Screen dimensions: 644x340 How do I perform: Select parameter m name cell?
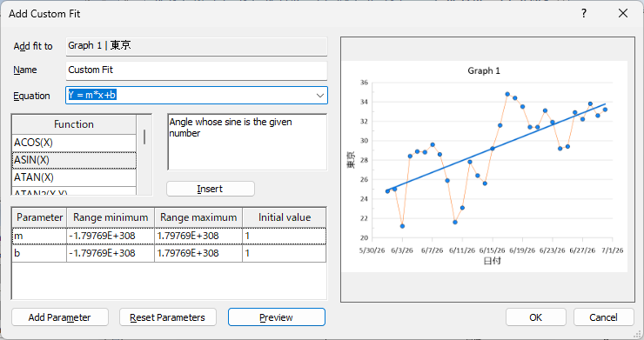[39, 236]
